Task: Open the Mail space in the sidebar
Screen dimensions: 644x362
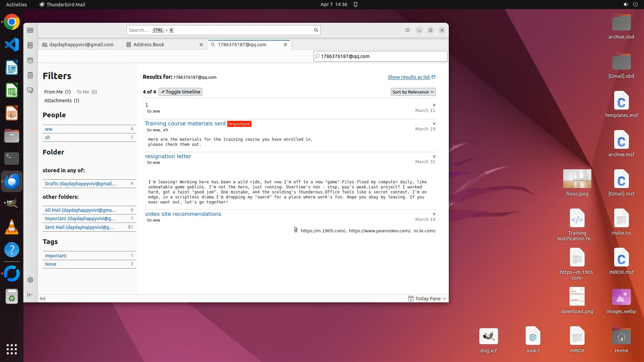Action: [30, 30]
